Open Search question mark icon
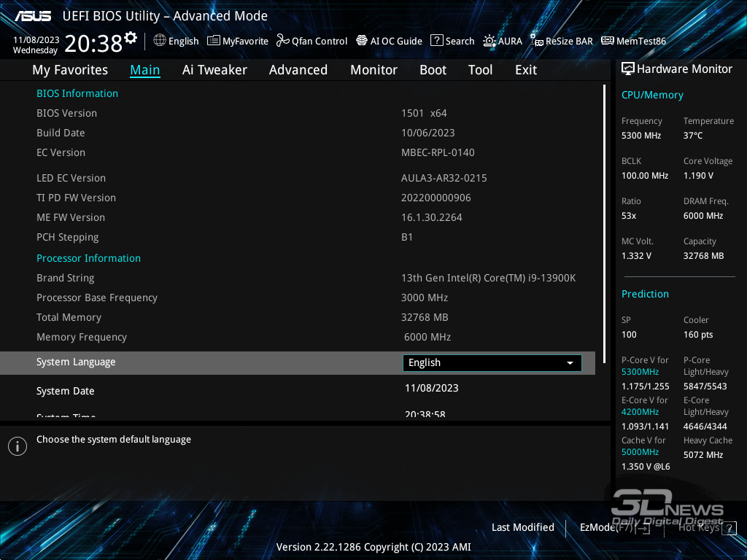 [436, 41]
